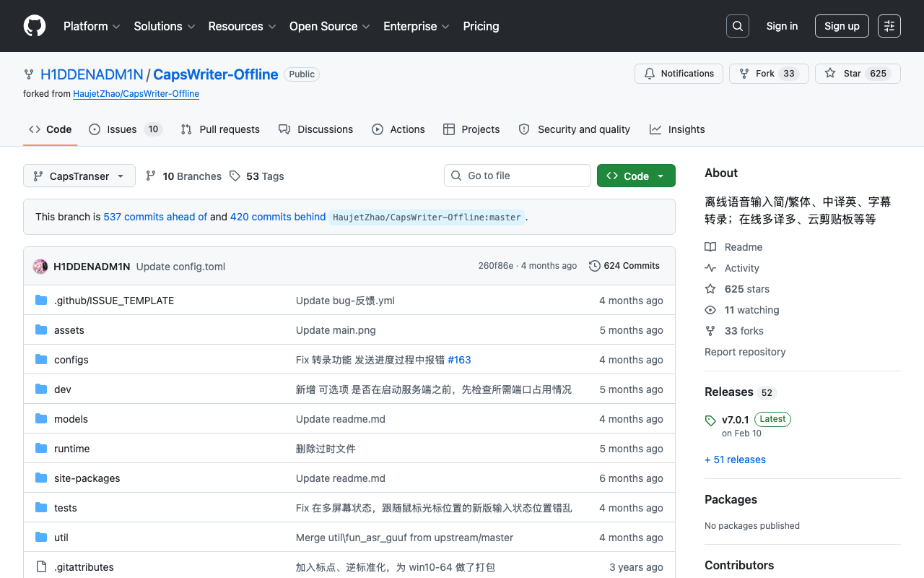The width and height of the screenshot is (924, 578).
Task: Click the H1DDENADM1N avatar in commit row
Action: tap(40, 267)
